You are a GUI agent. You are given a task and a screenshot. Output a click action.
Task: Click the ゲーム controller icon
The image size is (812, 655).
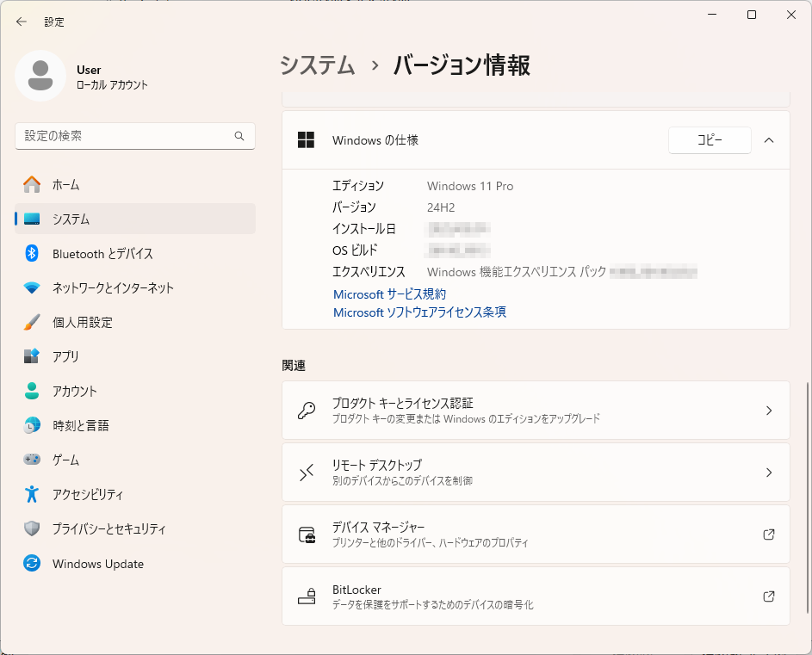32,460
